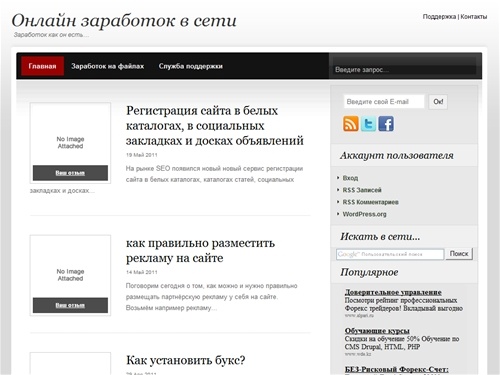Screen dimensions: 500x375
Task: Open the Facebook icon link
Action: (386, 124)
